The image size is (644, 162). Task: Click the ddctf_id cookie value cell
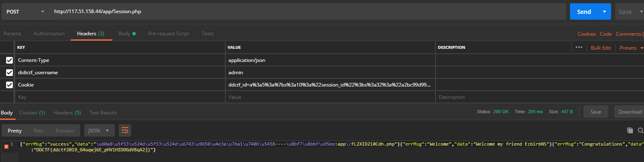[330, 85]
